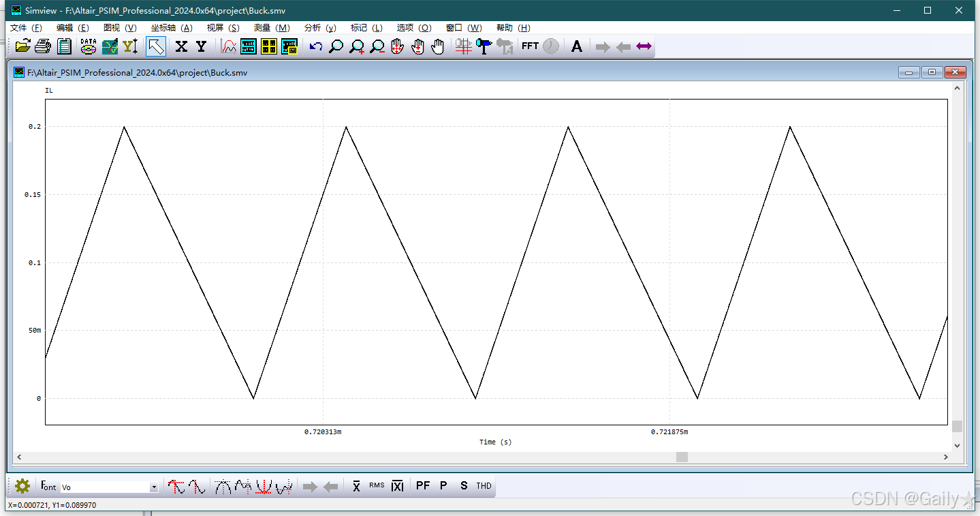Image resolution: width=980 pixels, height=516 pixels.
Task: Select the plain magnifier zoom tool
Action: click(x=336, y=46)
